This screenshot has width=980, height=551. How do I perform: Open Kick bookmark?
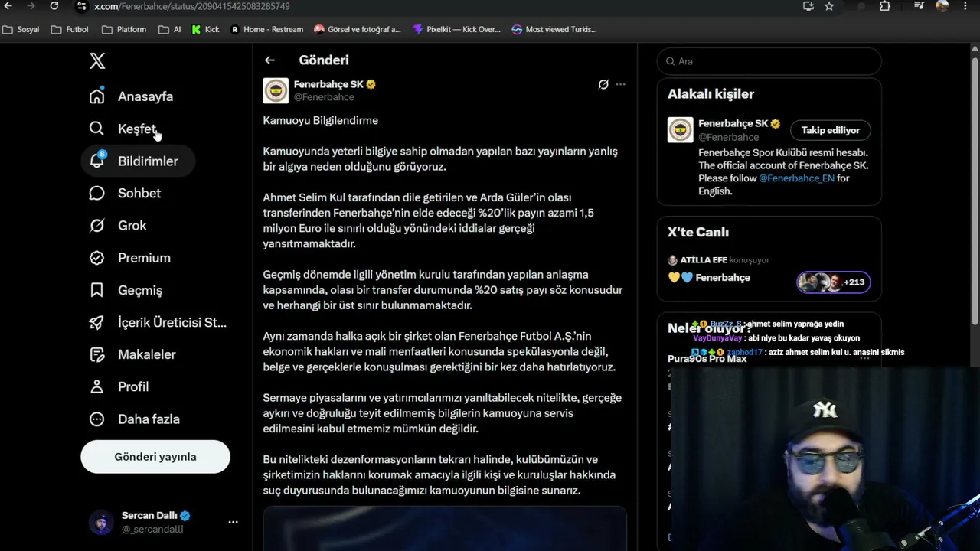206,30
